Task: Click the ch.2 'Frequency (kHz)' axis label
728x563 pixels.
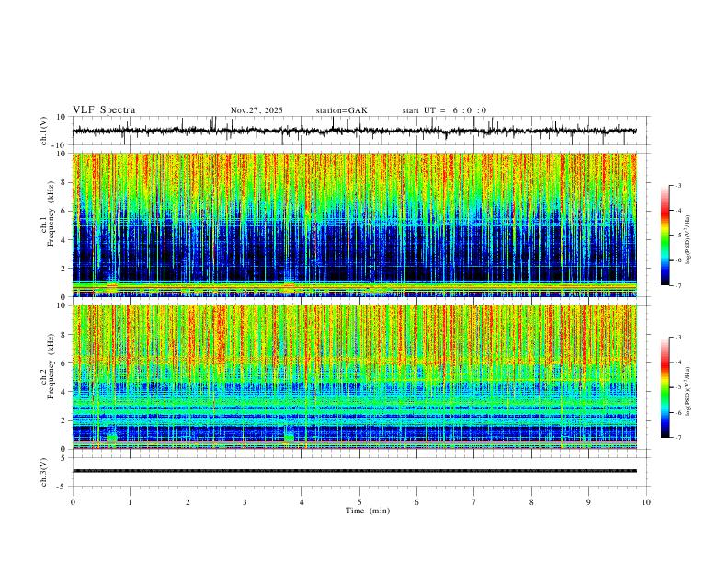Action: point(51,366)
